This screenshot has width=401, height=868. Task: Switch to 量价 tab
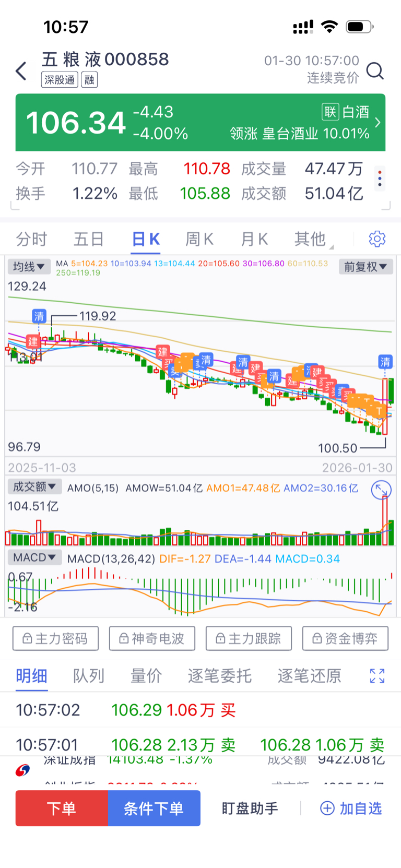point(146,676)
